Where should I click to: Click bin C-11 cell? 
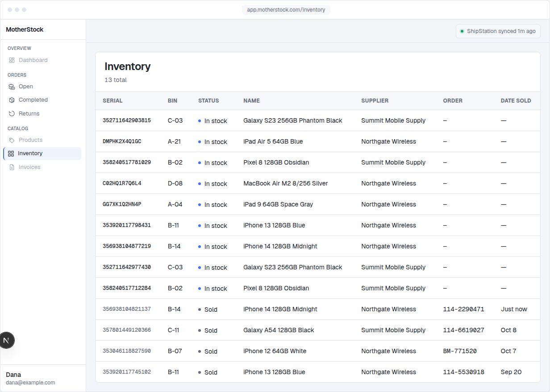pyautogui.click(x=174, y=330)
